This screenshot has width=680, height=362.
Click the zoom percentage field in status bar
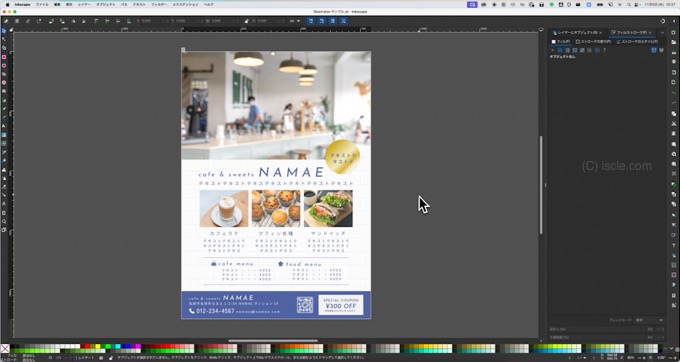click(x=632, y=358)
